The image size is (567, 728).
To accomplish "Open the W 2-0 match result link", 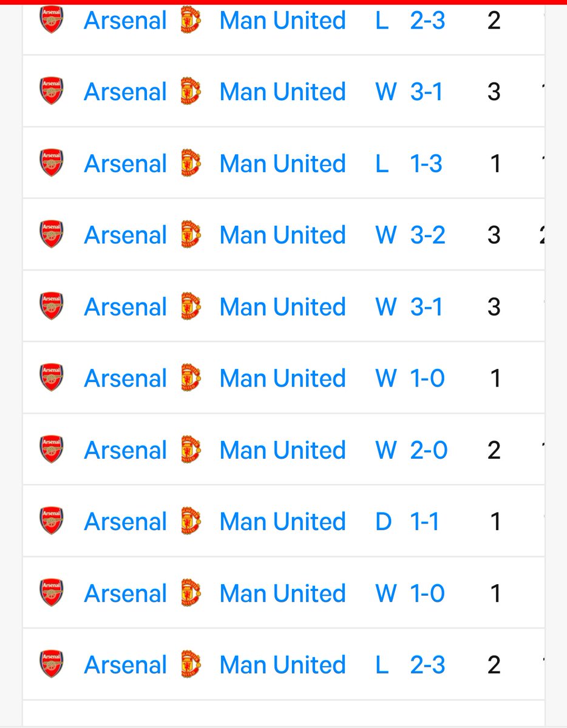I will (412, 450).
